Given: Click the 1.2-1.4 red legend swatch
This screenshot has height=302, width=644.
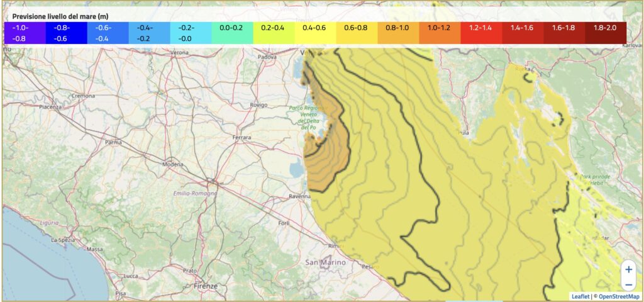Looking at the screenshot, I should [481, 33].
